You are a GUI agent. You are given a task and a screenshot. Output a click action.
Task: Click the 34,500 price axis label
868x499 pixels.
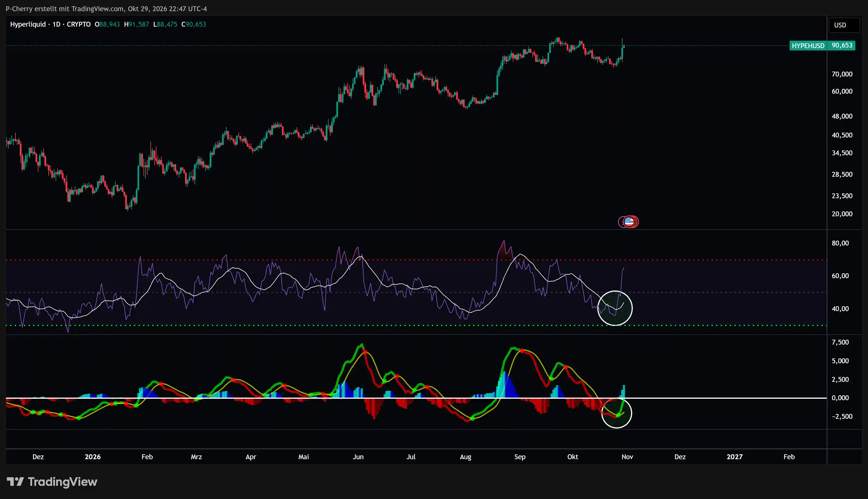pyautogui.click(x=842, y=153)
